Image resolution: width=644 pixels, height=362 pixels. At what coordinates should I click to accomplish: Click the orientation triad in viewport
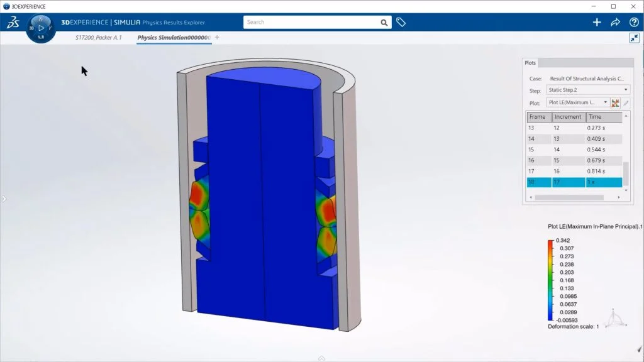click(x=614, y=318)
